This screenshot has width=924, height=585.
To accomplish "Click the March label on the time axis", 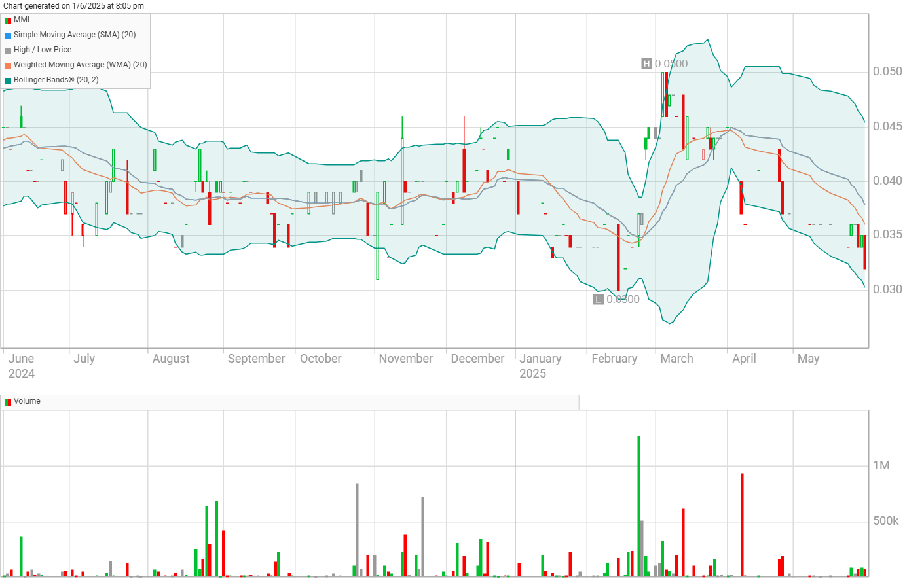I will point(676,359).
